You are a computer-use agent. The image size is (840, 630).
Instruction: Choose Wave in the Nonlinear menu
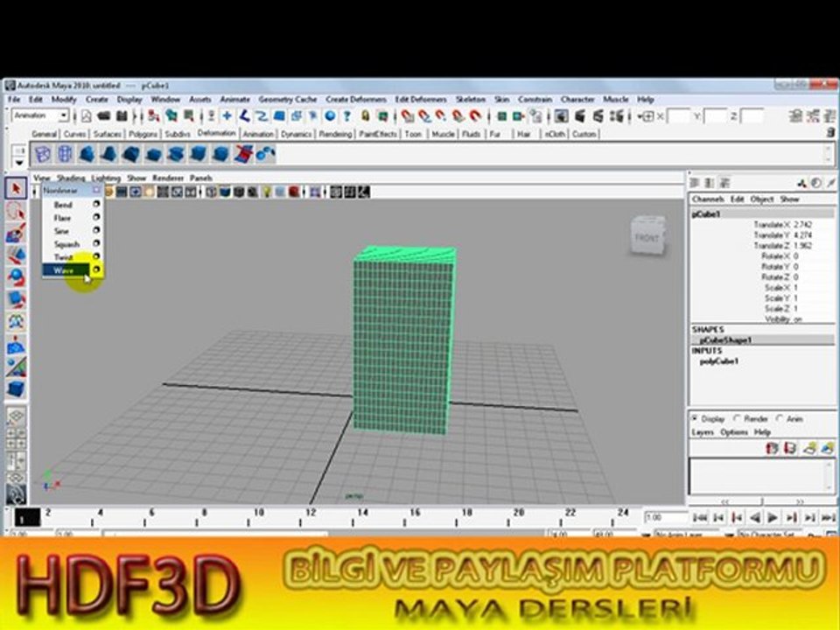click(x=64, y=270)
